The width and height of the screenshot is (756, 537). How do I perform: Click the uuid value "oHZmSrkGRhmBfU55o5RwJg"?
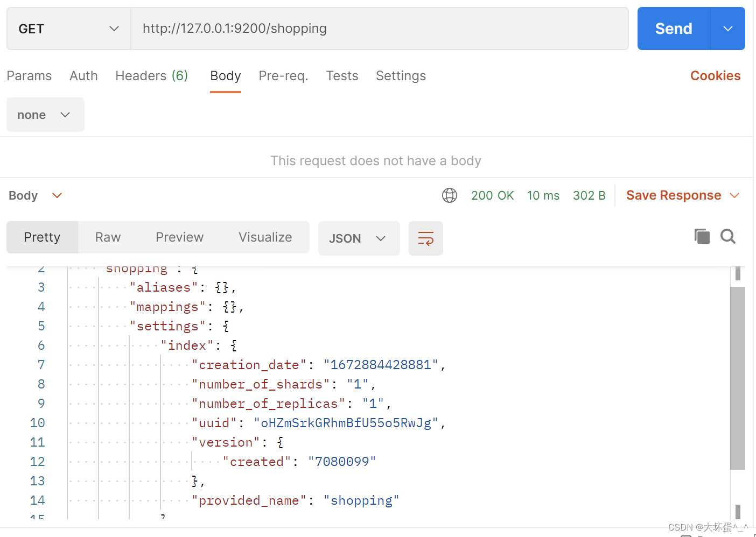point(346,423)
